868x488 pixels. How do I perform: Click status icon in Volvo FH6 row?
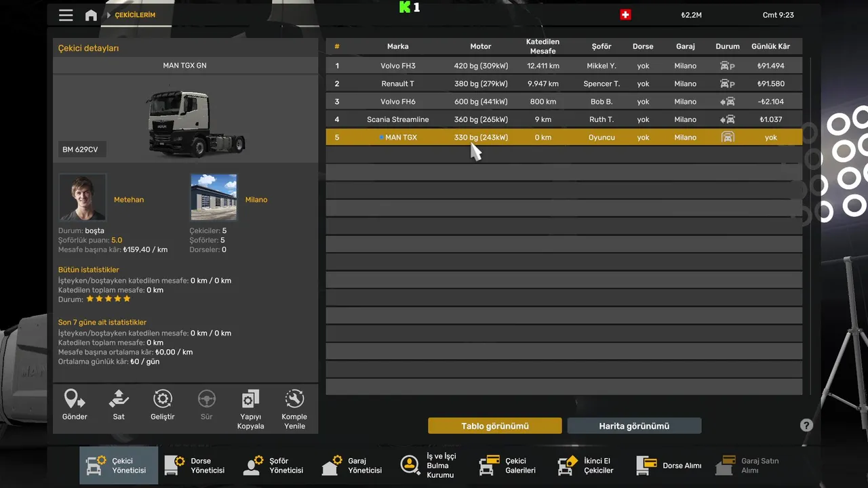tap(728, 102)
